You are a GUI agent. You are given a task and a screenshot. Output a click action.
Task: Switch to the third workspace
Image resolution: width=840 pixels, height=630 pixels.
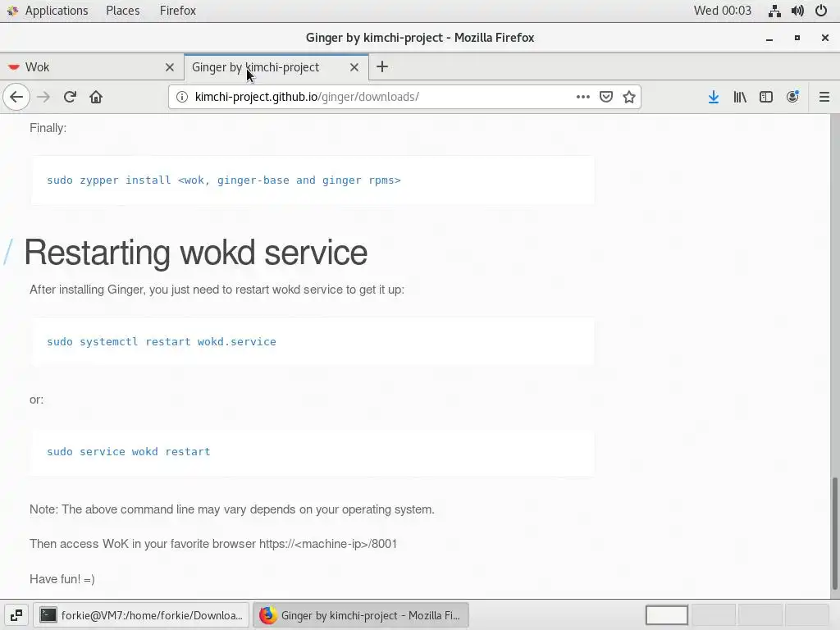point(760,615)
